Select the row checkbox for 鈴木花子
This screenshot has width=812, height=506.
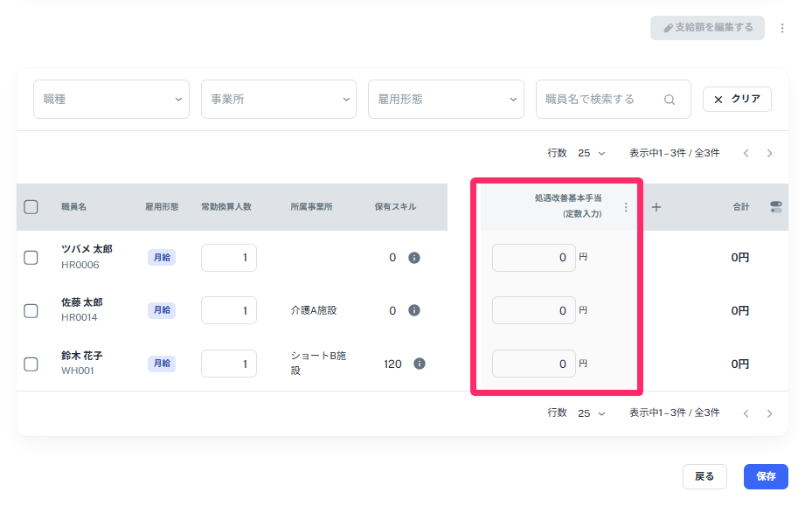[x=31, y=363]
